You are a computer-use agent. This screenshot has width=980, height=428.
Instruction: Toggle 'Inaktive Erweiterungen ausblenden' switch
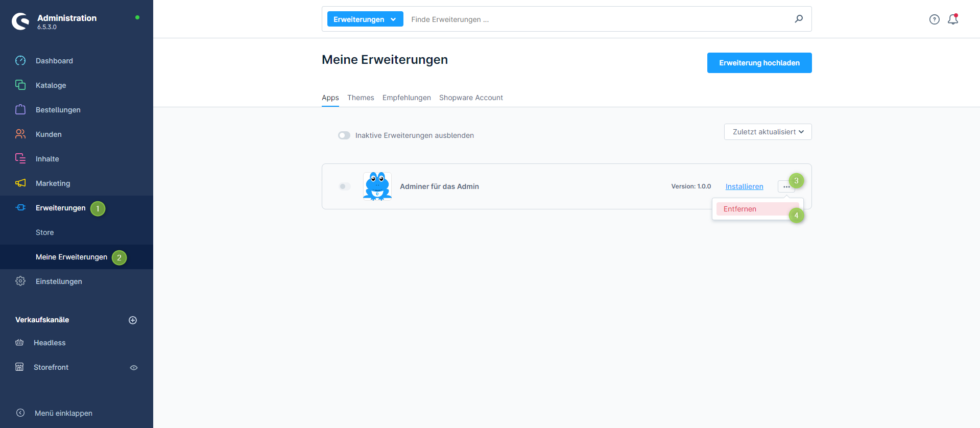point(344,135)
